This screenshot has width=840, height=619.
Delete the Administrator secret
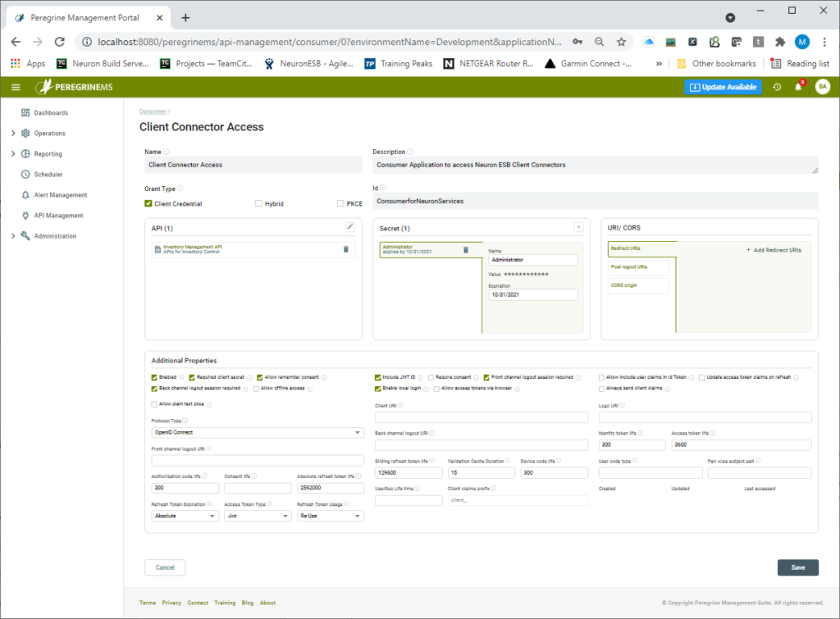(465, 248)
